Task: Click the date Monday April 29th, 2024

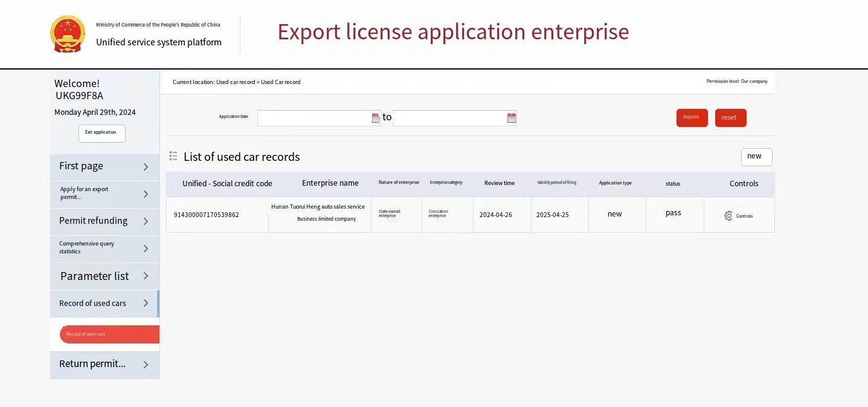Action: [95, 112]
